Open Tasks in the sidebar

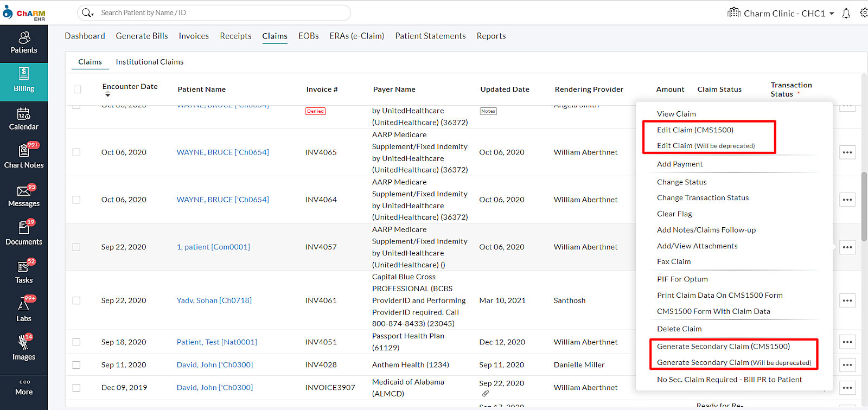(x=24, y=273)
